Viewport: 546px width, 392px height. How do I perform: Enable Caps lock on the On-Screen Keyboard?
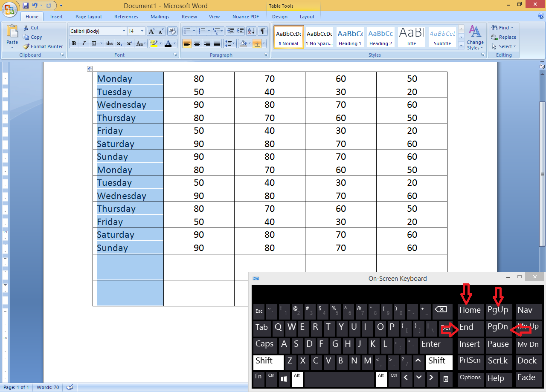[x=264, y=344]
